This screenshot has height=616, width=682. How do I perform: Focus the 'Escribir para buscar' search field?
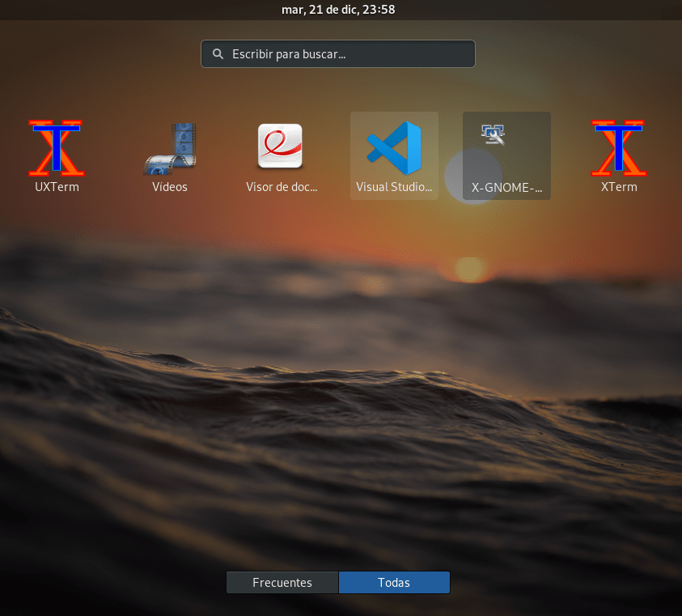pyautogui.click(x=348, y=54)
